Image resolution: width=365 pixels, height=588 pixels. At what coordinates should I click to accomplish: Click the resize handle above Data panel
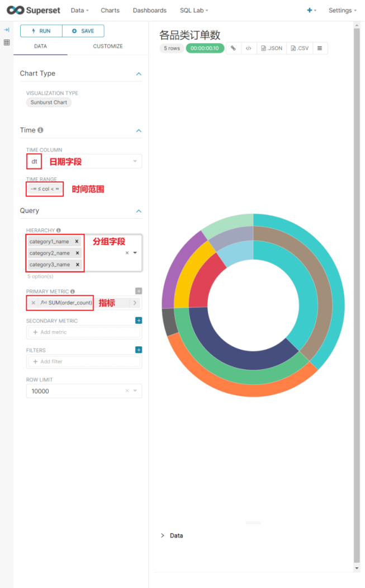coord(253,523)
